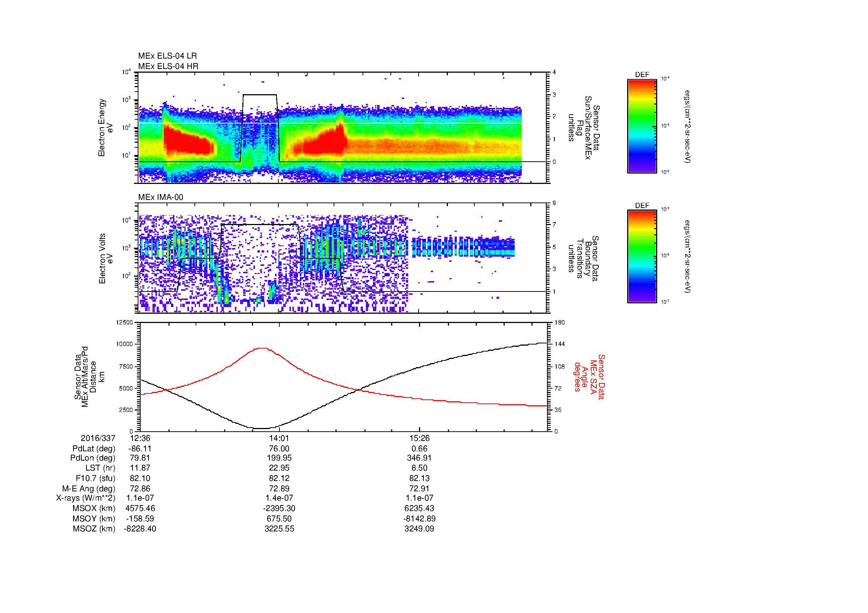This screenshot has width=868, height=613.
Task: Click the '12:36' time tick label
Action: (140, 438)
